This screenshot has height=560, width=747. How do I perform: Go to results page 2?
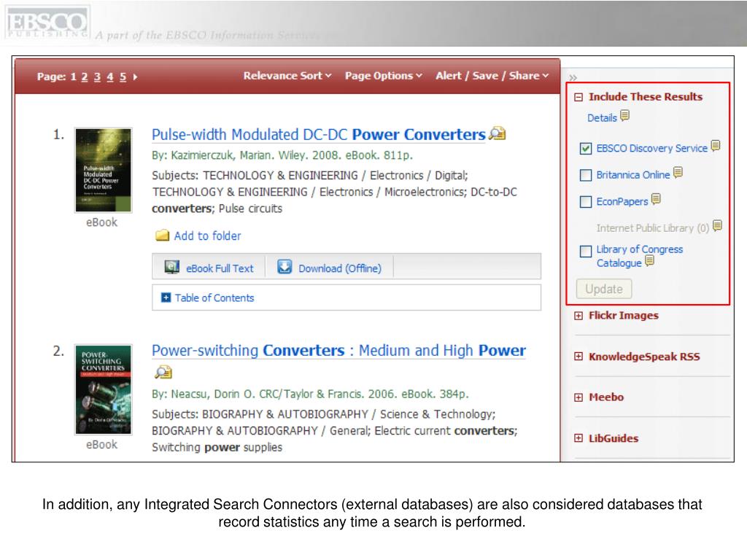[85, 77]
